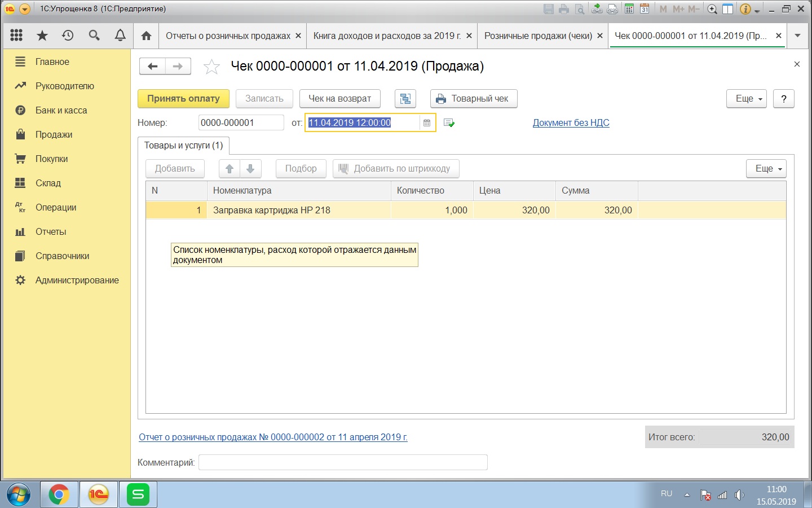Click the related documents structure button

[405, 99]
